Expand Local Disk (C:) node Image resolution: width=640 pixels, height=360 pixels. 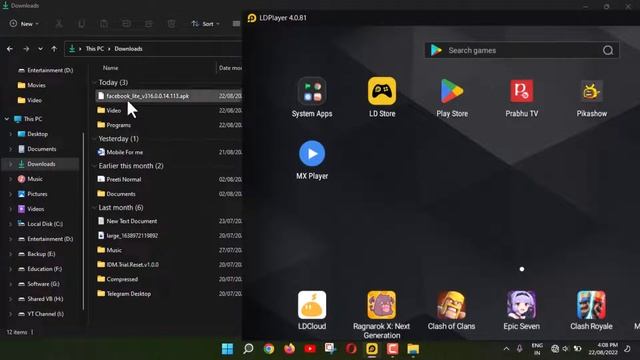click(11, 224)
